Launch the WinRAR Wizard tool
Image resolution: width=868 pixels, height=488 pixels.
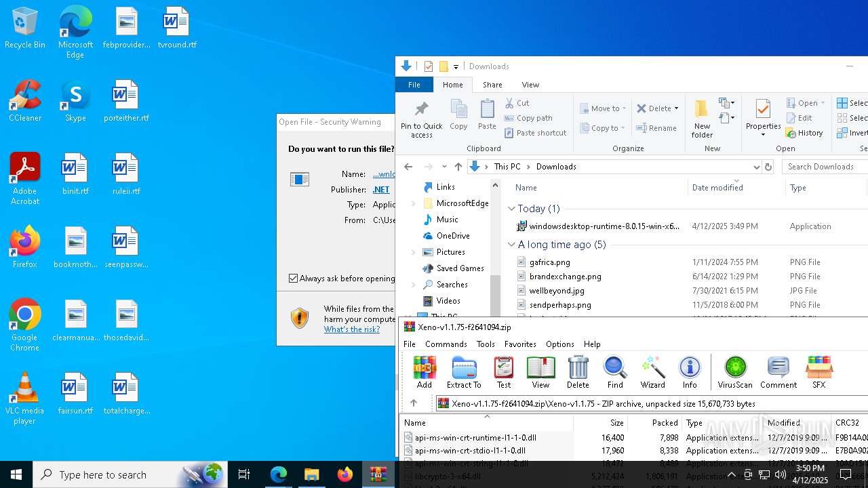pos(653,372)
